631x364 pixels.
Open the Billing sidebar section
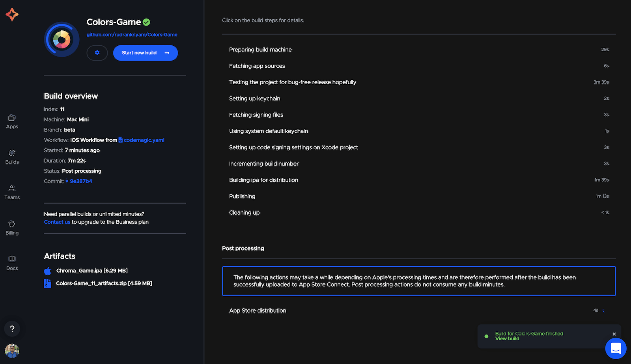[x=12, y=228]
